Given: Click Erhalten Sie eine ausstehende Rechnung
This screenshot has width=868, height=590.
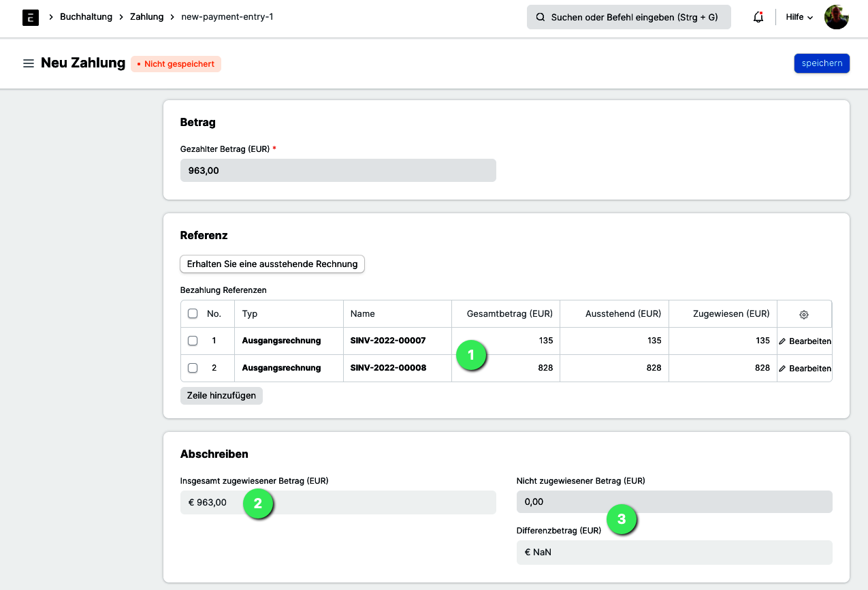Looking at the screenshot, I should (x=272, y=264).
